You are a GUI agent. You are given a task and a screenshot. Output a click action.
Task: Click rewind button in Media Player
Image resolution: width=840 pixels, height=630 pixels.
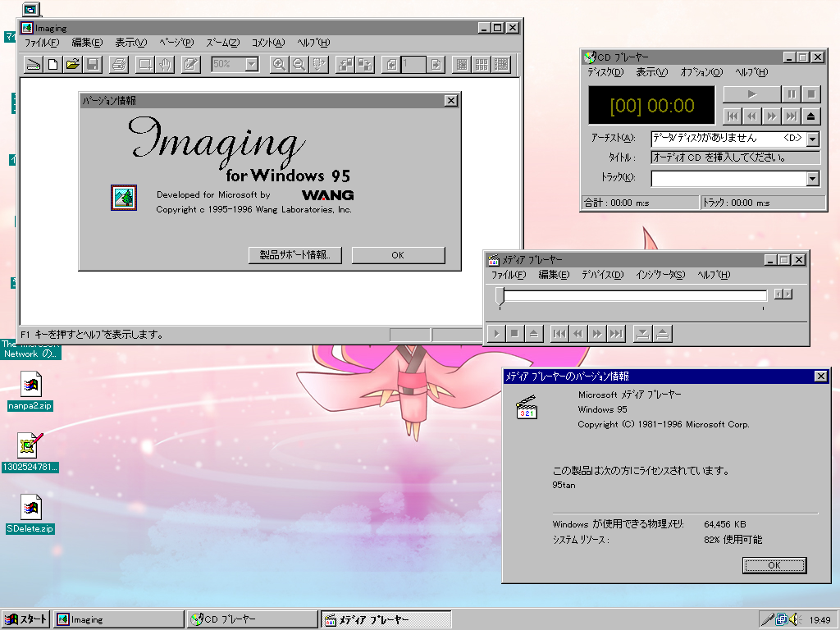tap(578, 334)
